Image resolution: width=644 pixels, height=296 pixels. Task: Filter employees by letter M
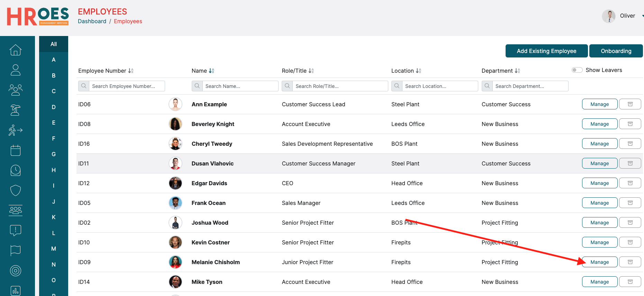(x=54, y=249)
